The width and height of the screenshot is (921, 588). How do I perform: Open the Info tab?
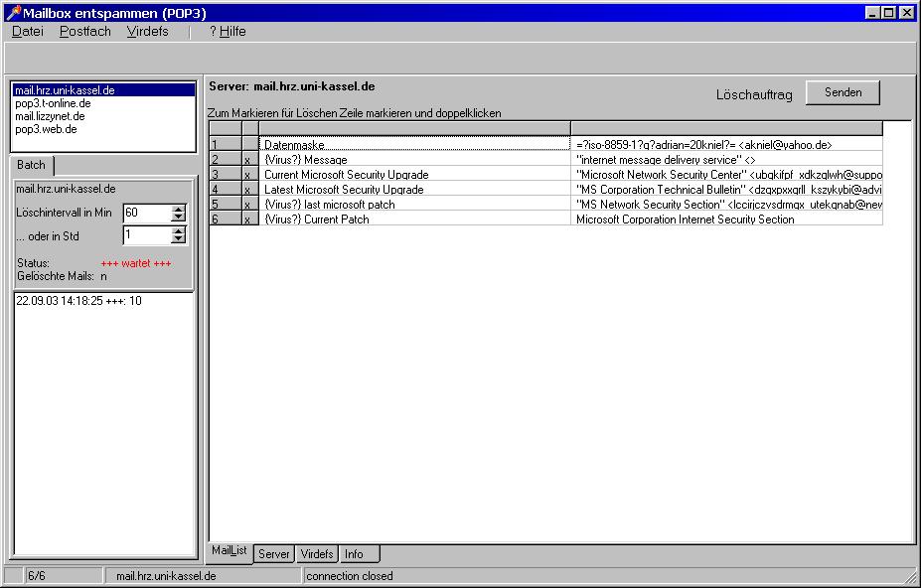click(x=355, y=554)
